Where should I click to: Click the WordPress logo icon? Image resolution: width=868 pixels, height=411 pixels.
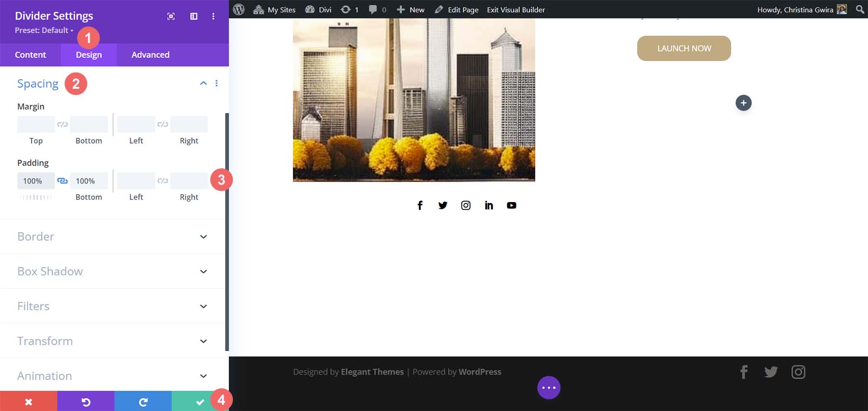point(239,9)
